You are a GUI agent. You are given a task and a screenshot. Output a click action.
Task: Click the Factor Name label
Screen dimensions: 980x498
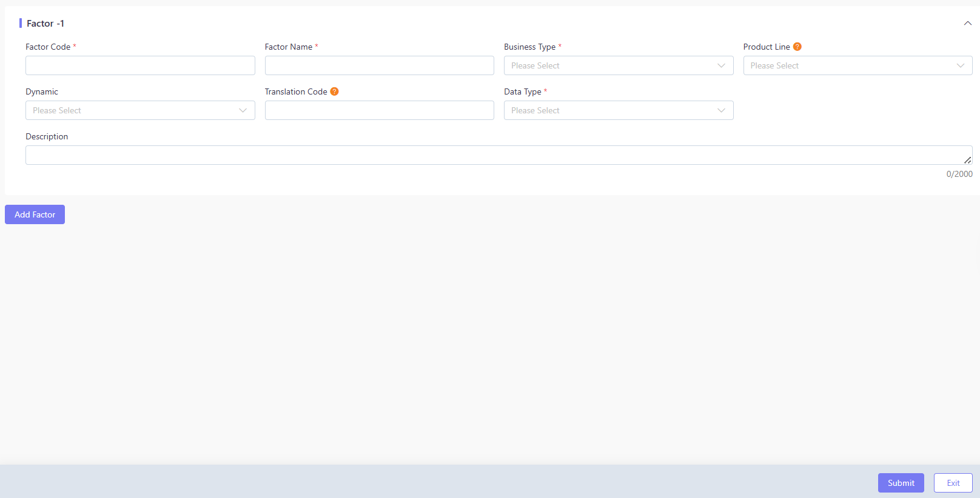[289, 47]
